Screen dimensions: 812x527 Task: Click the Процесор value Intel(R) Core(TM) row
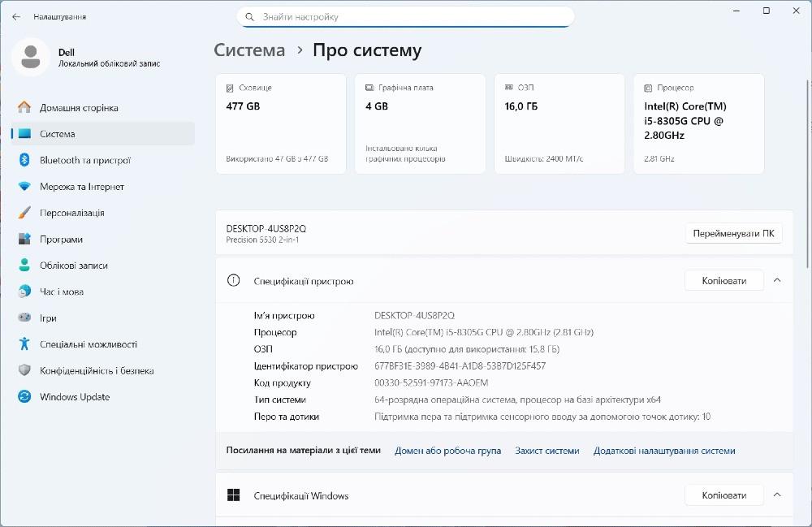484,332
